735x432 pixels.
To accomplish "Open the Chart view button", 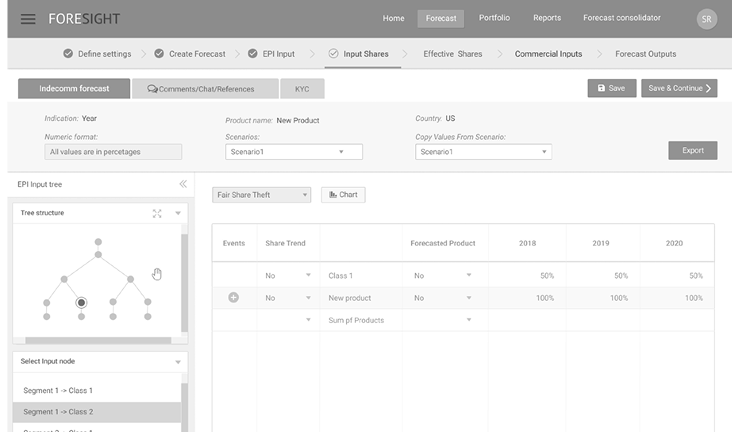I will click(x=343, y=195).
